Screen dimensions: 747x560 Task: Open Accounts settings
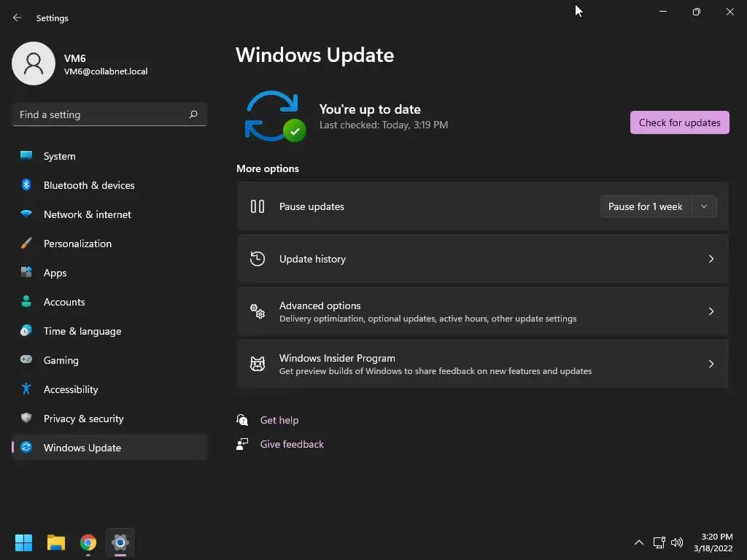click(109, 301)
